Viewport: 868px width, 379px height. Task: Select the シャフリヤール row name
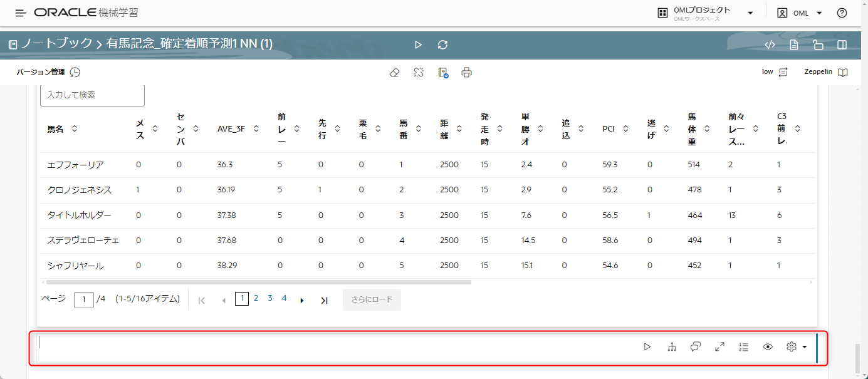75,266
